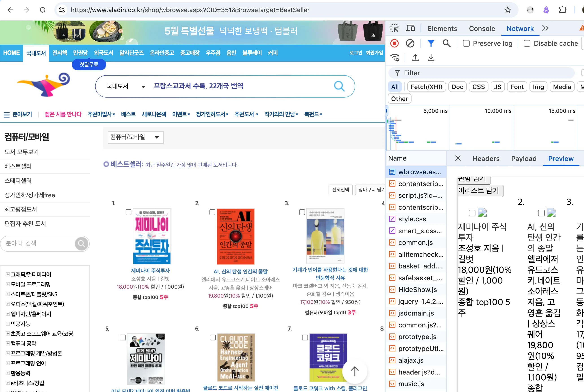Export HAR file with the download icon

pyautogui.click(x=431, y=58)
